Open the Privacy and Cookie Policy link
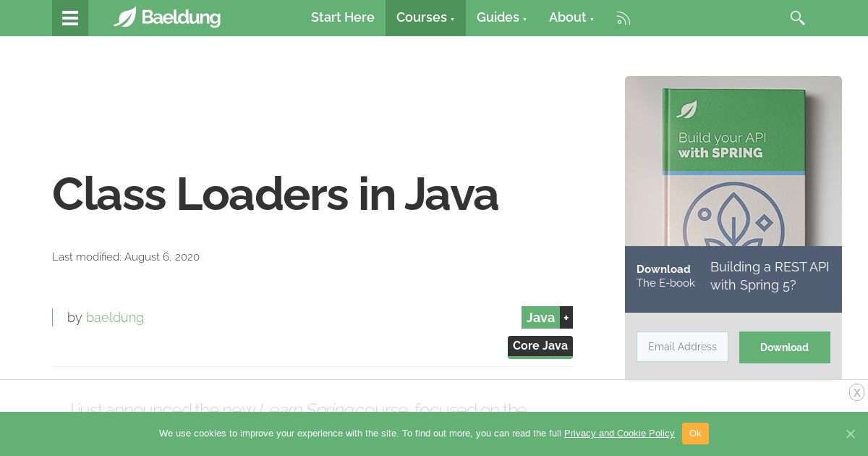This screenshot has height=456, width=868. pos(619,434)
